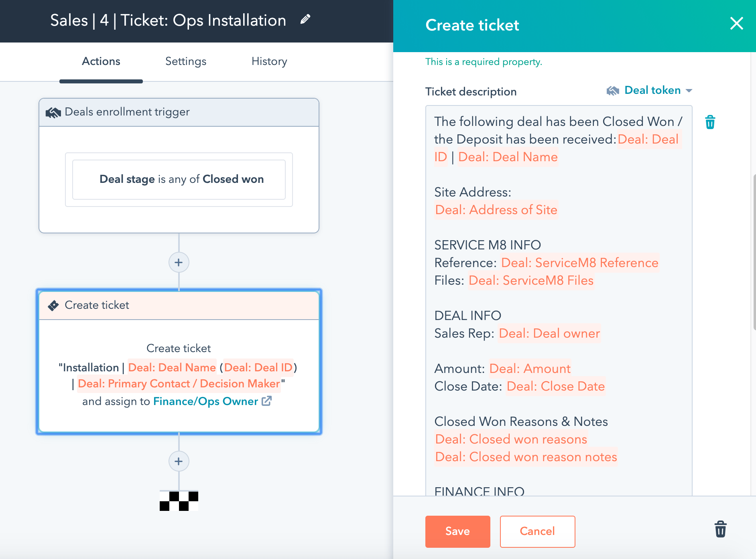This screenshot has height=559, width=756.
Task: Save the ticket configuration
Action: (x=457, y=531)
